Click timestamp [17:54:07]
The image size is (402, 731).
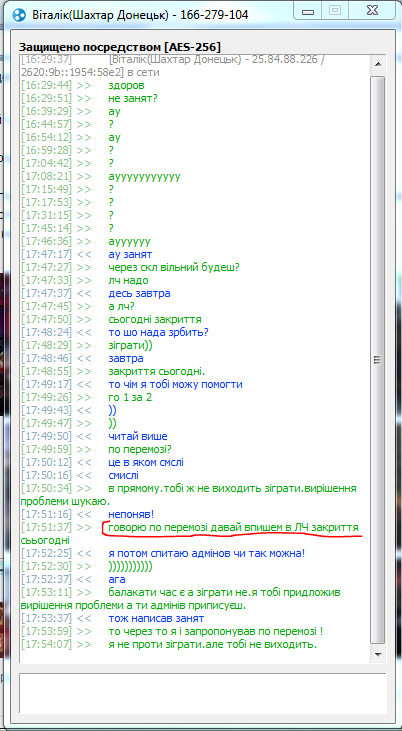pyautogui.click(x=46, y=645)
